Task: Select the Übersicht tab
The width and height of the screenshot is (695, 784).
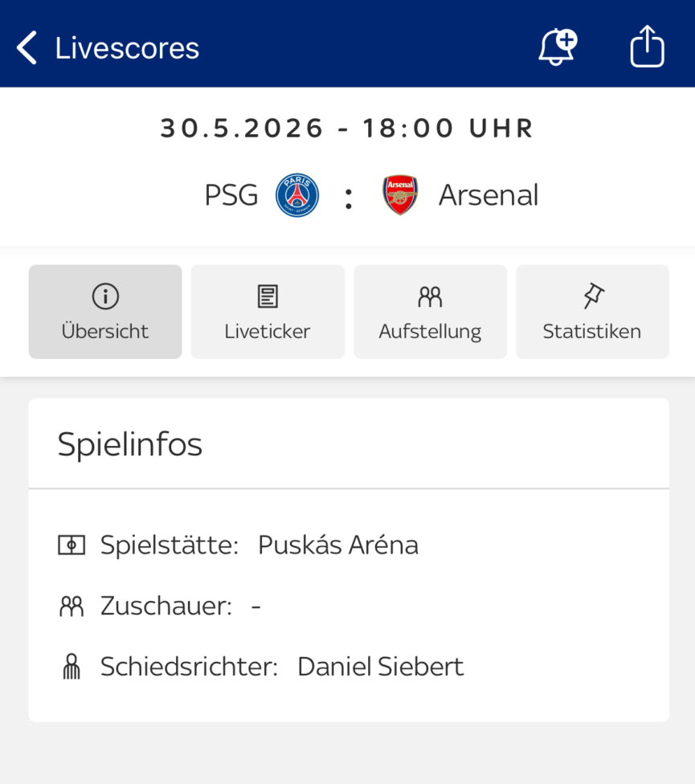Action: coord(105,312)
